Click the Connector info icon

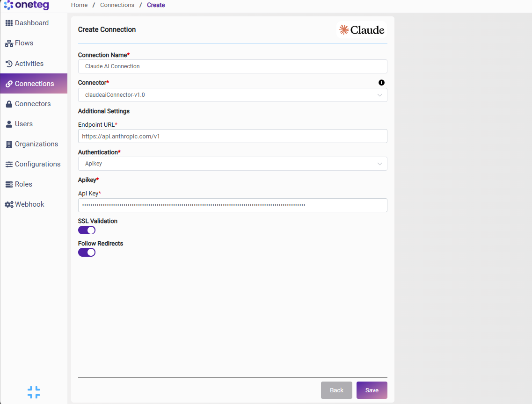381,83
